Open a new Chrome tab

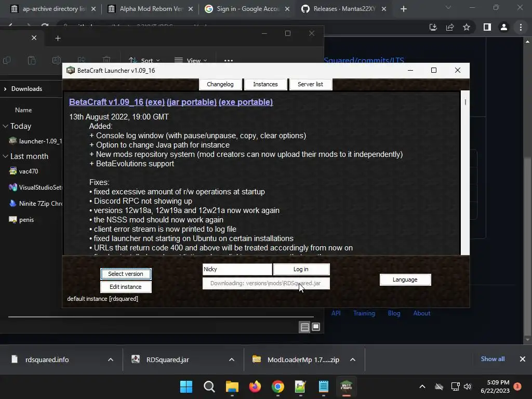(x=403, y=9)
